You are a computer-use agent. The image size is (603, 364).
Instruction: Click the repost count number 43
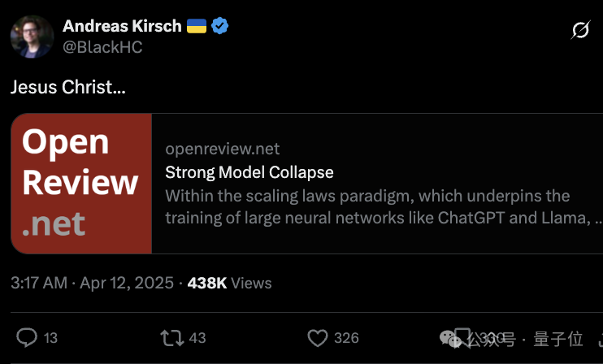tap(197, 338)
